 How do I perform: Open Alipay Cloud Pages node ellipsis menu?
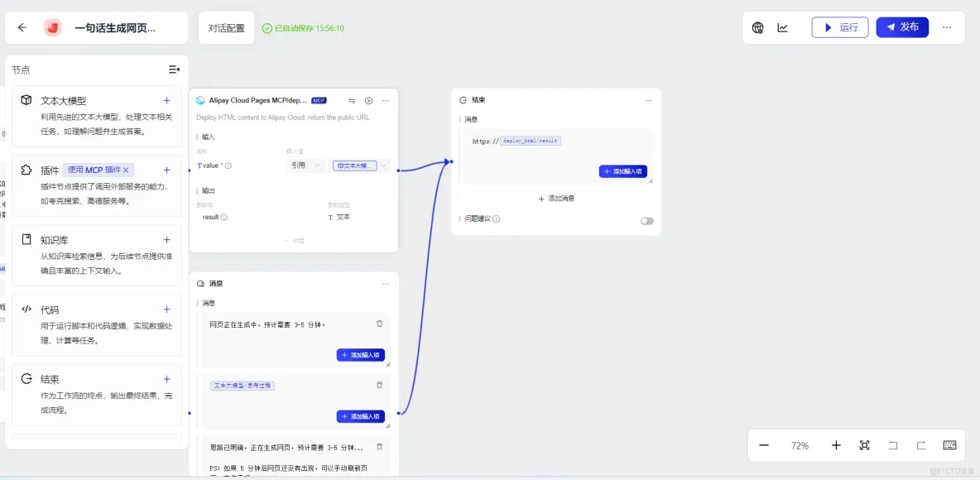(386, 101)
